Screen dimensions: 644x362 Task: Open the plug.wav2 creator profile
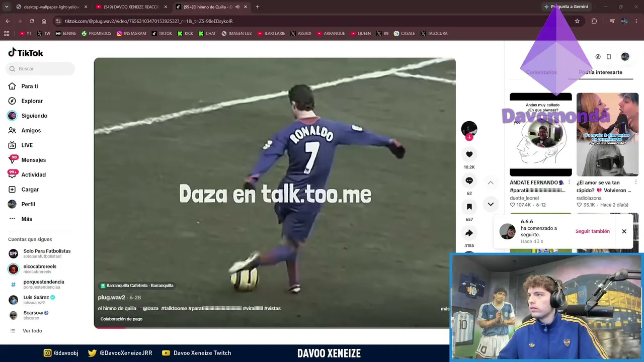(x=111, y=298)
